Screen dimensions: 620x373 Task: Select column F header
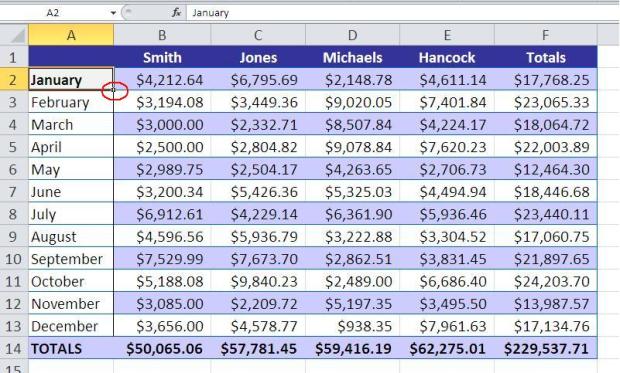point(546,35)
